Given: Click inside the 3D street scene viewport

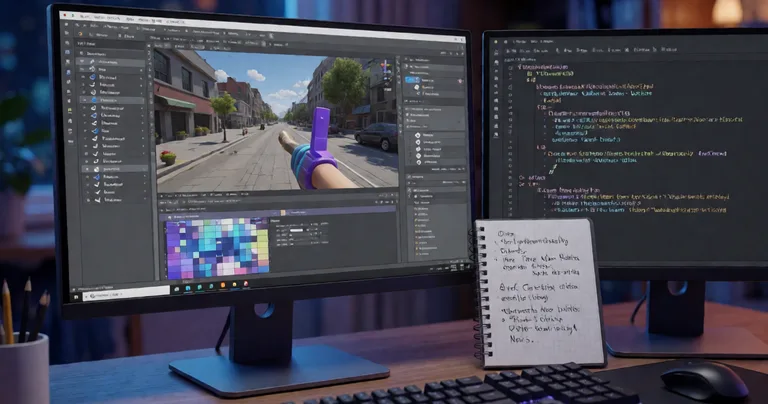Looking at the screenshot, I should (x=277, y=119).
